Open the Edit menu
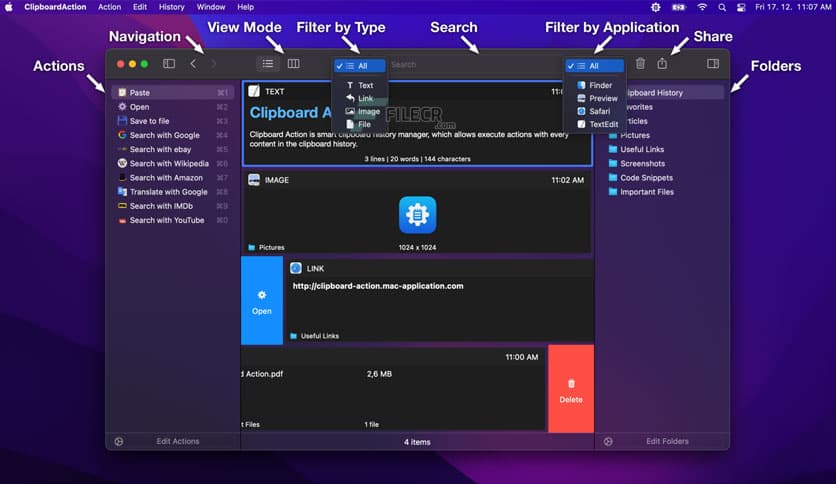The height and width of the screenshot is (484, 836). [140, 7]
